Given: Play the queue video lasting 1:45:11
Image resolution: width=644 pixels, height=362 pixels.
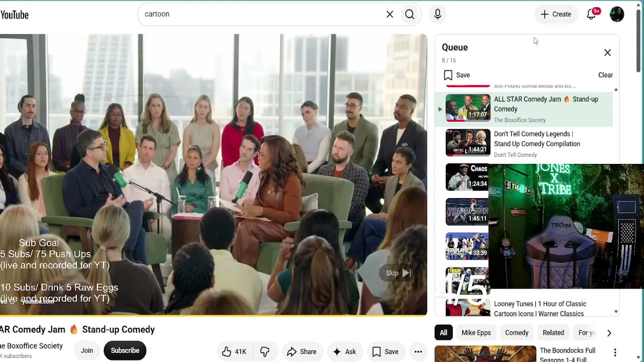Looking at the screenshot, I should point(467,212).
